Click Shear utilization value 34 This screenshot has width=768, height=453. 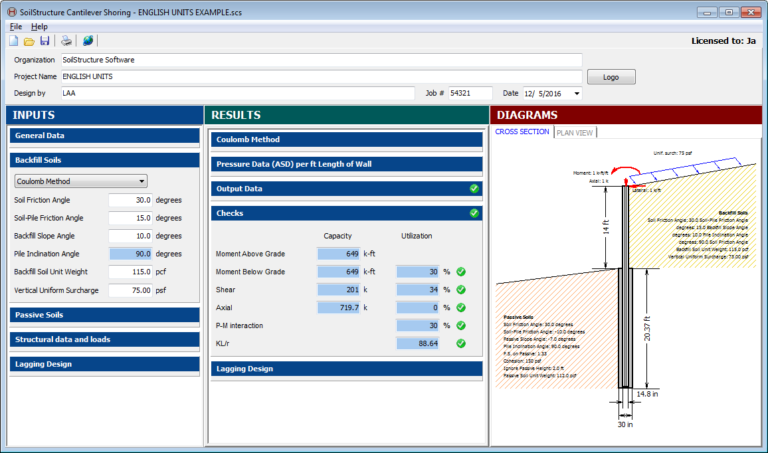[418, 289]
